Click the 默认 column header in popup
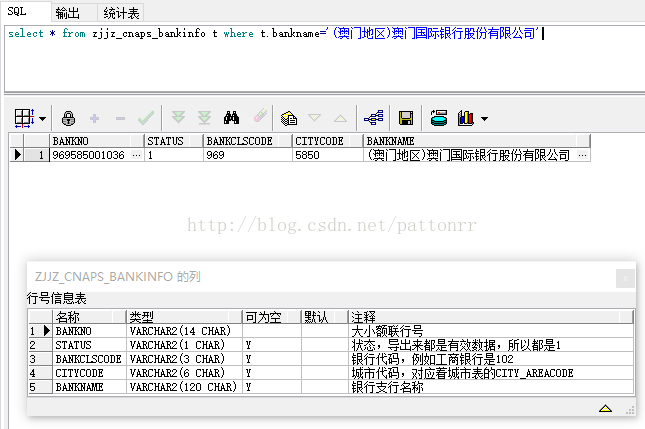This screenshot has height=429, width=645. point(325,317)
